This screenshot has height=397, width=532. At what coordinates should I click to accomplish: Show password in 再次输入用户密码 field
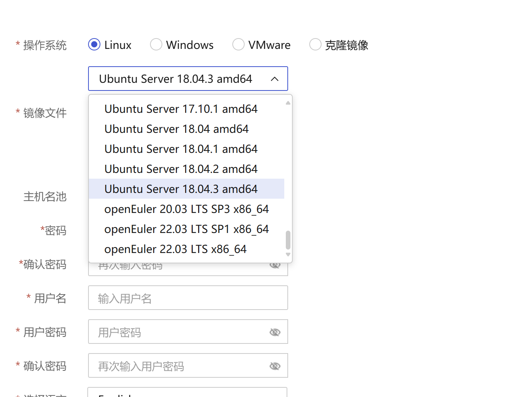point(275,366)
